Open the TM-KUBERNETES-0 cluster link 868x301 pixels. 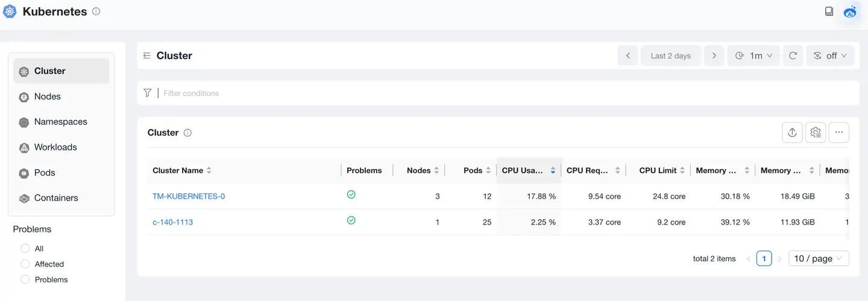coord(189,196)
